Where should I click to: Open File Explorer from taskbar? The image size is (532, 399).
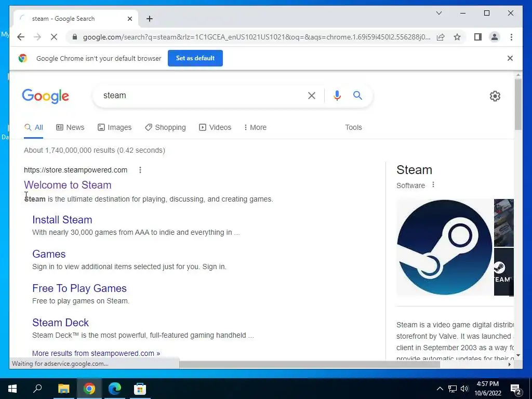point(63,389)
